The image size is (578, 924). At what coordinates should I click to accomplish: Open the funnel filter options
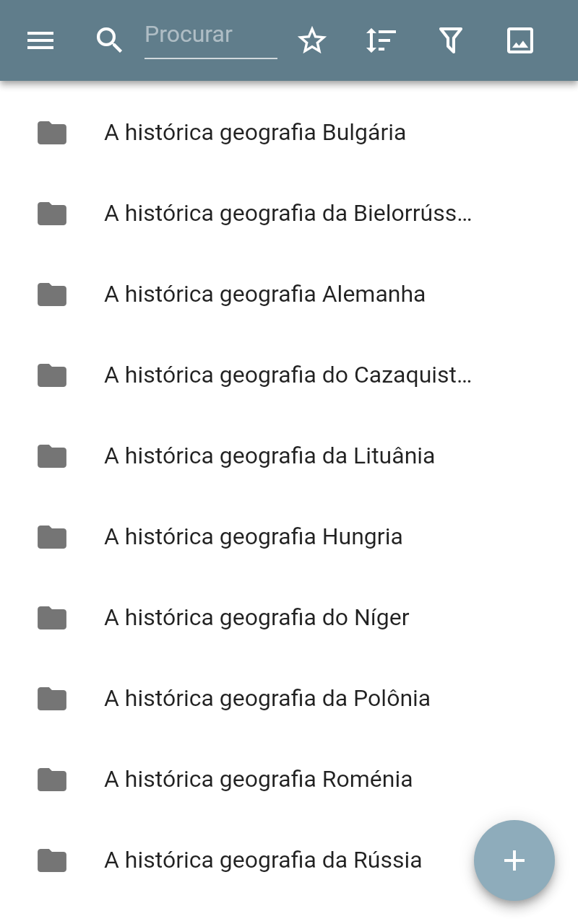[450, 40]
